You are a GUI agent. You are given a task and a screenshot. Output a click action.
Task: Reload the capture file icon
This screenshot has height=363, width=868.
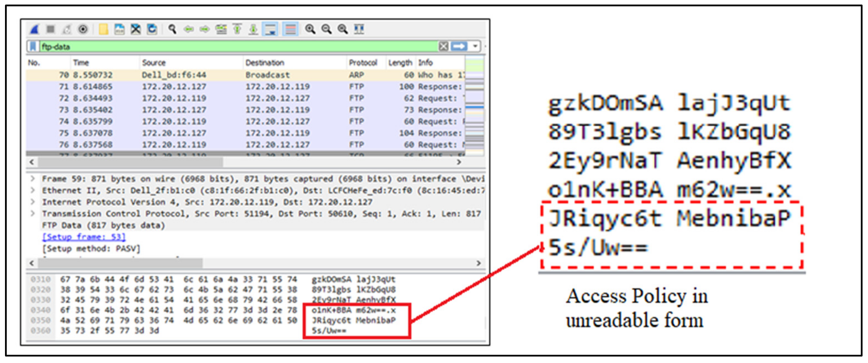pos(152,29)
